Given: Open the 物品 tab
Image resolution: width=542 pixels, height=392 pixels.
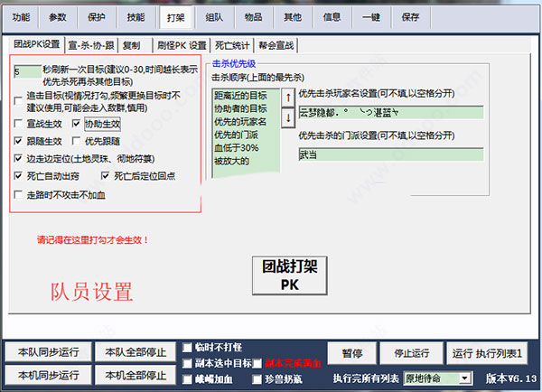Looking at the screenshot, I should pyautogui.click(x=253, y=17).
